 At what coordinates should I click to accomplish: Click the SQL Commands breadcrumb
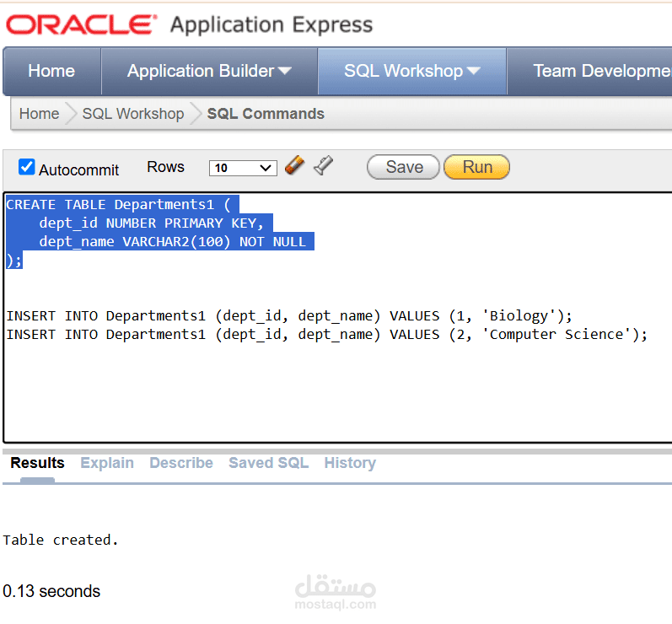(266, 114)
